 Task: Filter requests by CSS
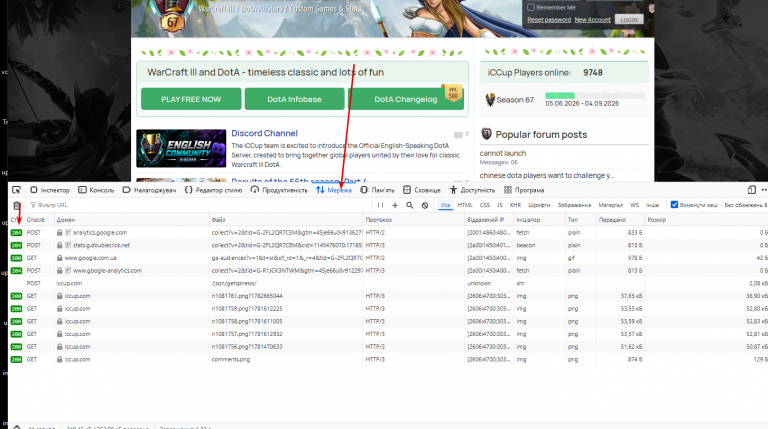pos(484,205)
